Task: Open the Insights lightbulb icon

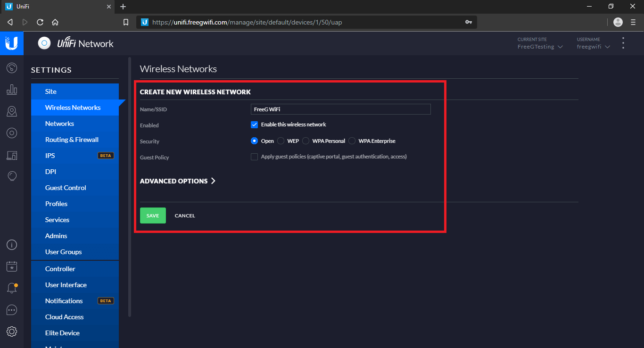Action: [x=12, y=176]
